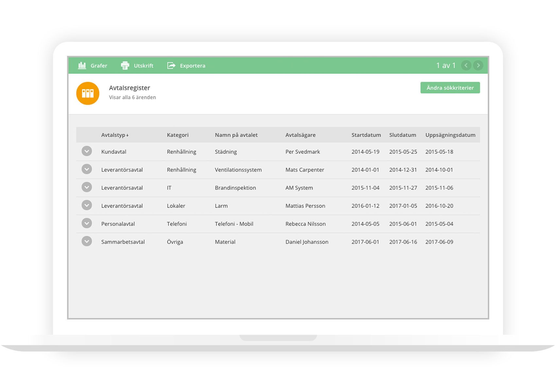Click start date 2014-01-01

point(365,170)
